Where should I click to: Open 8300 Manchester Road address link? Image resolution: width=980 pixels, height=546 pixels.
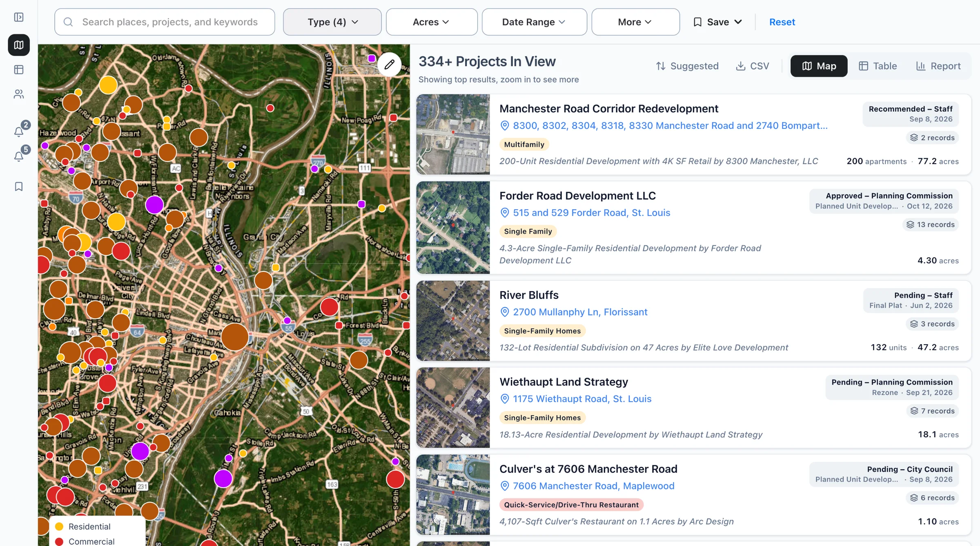[670, 126]
